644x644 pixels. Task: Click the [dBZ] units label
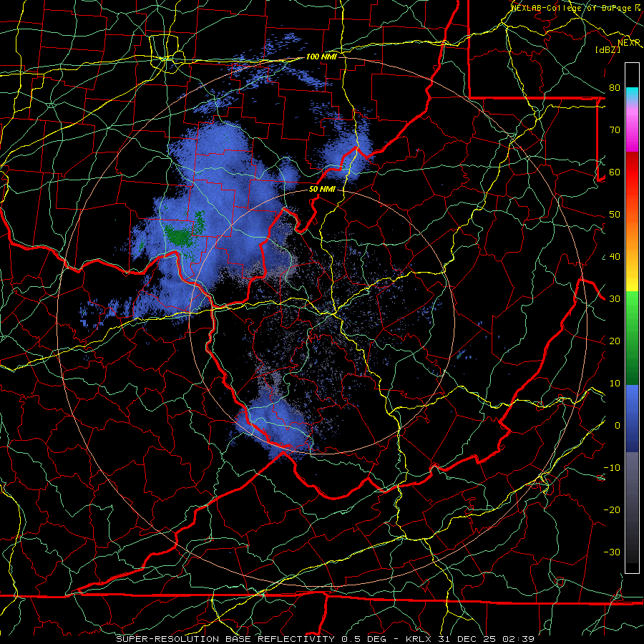pos(608,49)
